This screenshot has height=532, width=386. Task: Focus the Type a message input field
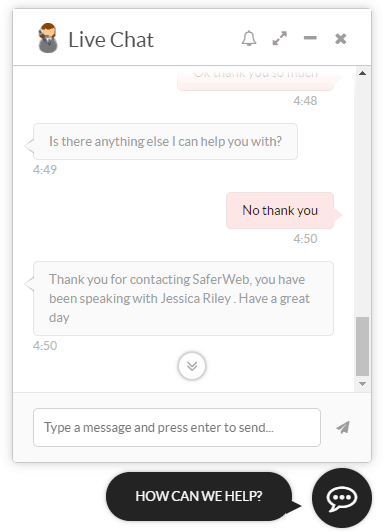(177, 428)
